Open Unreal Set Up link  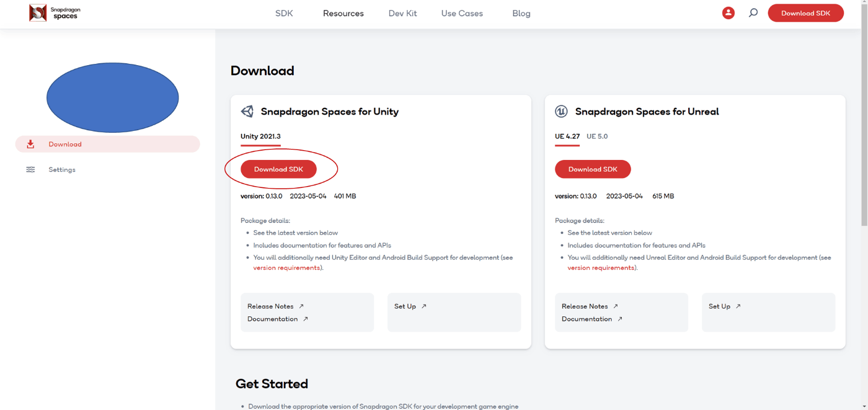tap(719, 306)
